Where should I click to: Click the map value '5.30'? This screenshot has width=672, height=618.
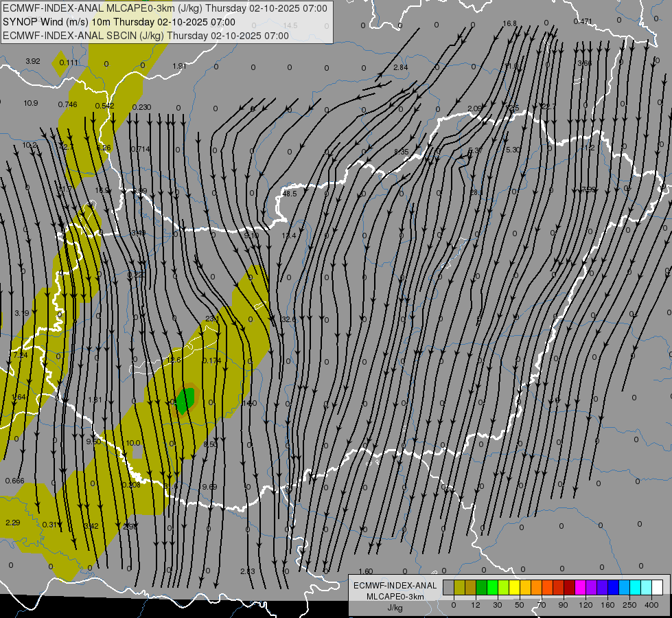pyautogui.click(x=513, y=150)
